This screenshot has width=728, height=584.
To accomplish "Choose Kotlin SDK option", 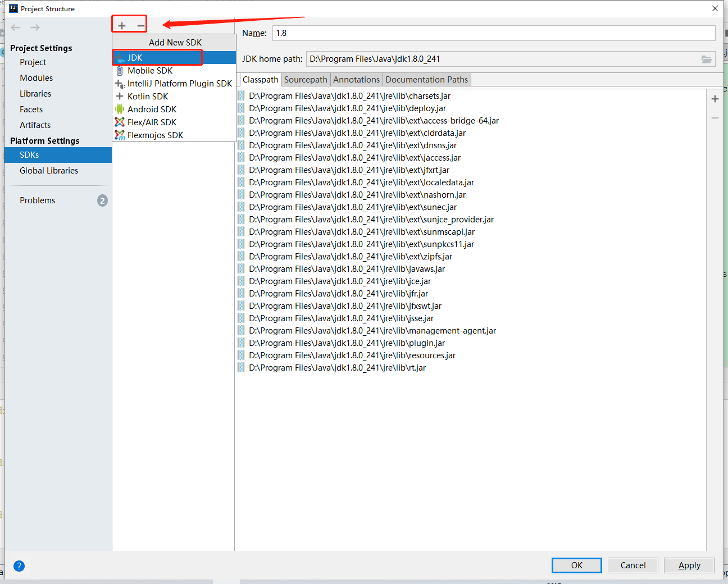I will tap(174, 97).
